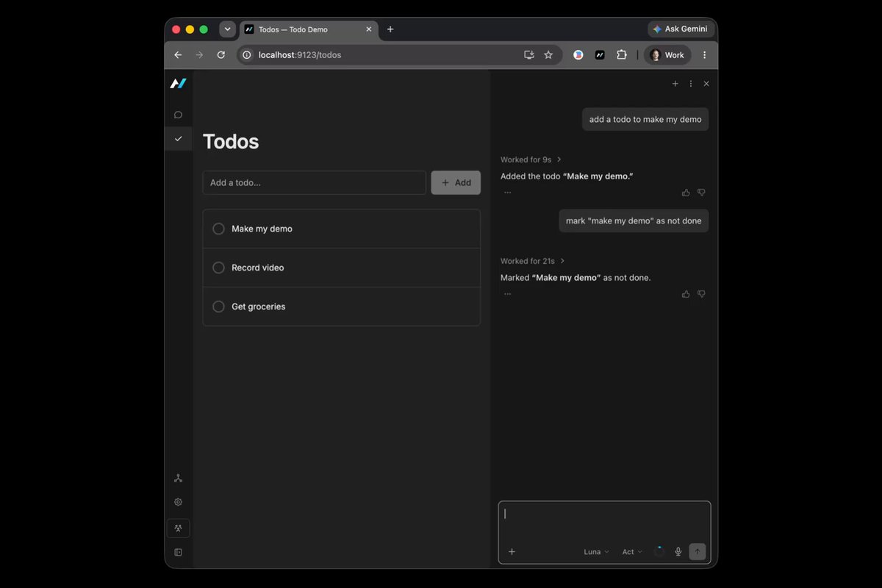Click the microphone icon in chat input
882x588 pixels.
pos(678,551)
